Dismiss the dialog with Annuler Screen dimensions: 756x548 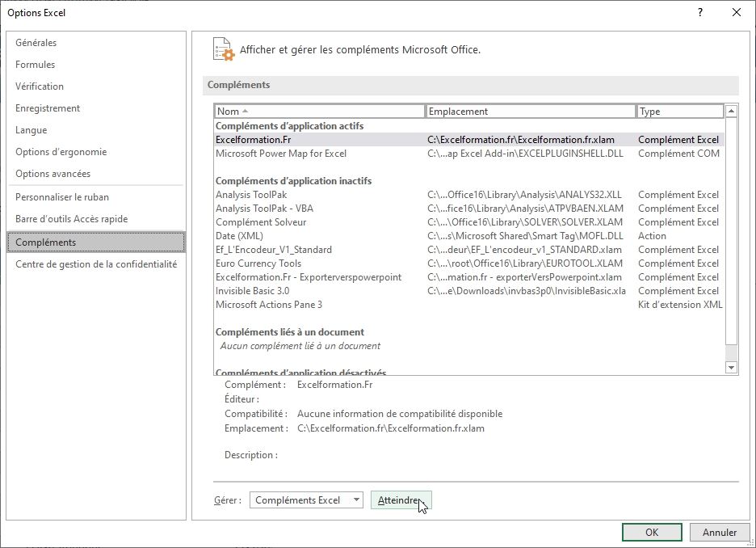720,532
